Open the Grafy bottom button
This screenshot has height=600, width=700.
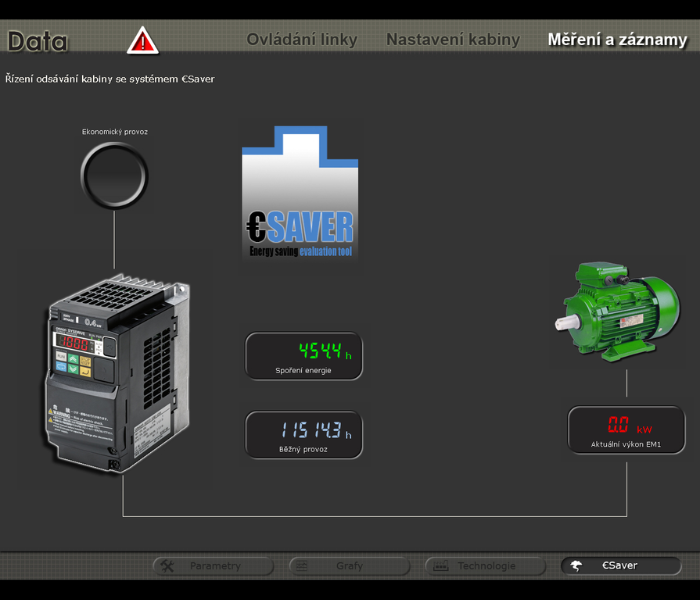349,566
